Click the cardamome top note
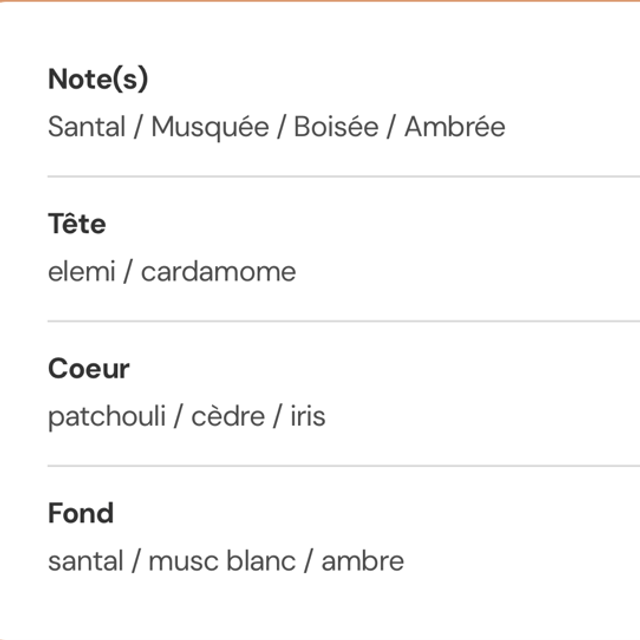 [218, 272]
